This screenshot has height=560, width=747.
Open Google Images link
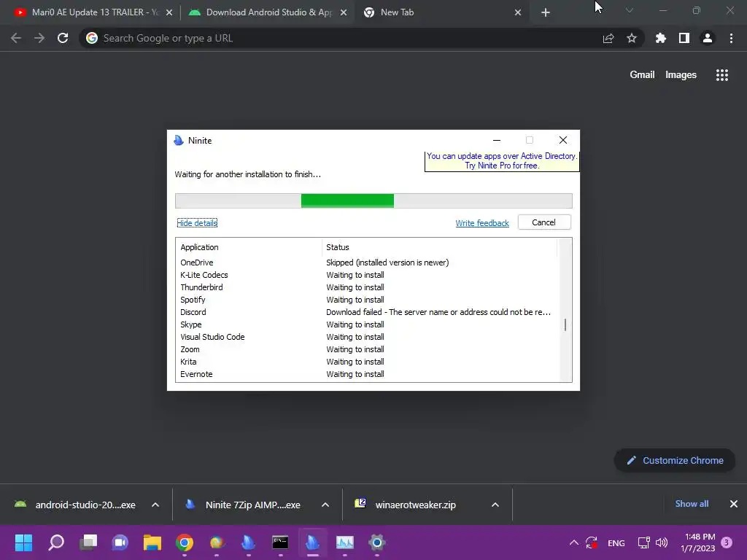click(681, 75)
